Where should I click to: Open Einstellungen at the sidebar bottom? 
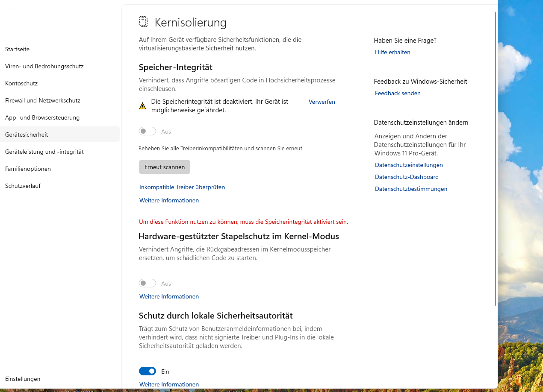click(x=23, y=379)
